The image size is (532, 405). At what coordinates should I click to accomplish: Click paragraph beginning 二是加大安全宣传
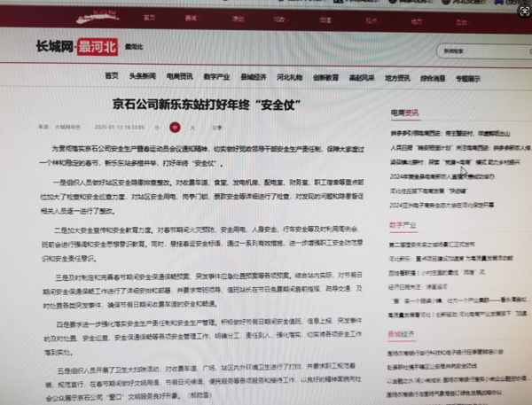tap(202, 244)
